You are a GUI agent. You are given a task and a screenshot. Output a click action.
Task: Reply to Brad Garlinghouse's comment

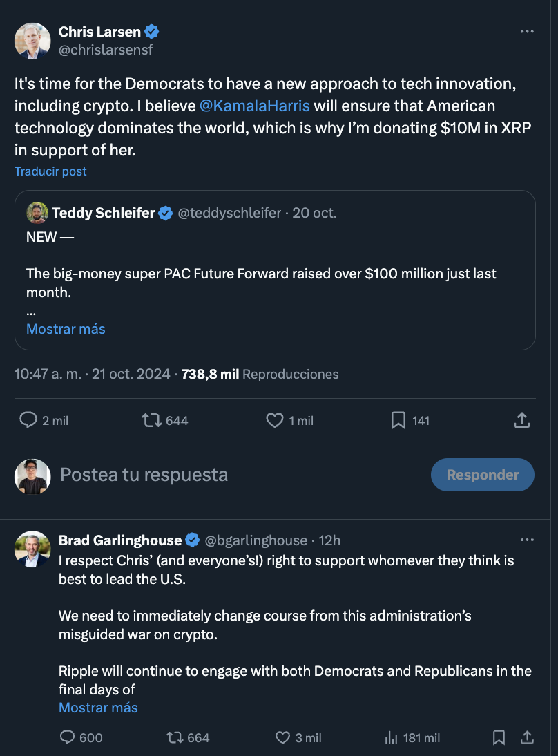click(68, 738)
